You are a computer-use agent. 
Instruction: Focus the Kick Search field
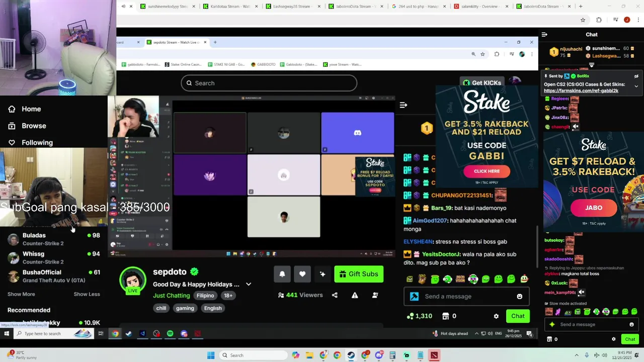[269, 83]
